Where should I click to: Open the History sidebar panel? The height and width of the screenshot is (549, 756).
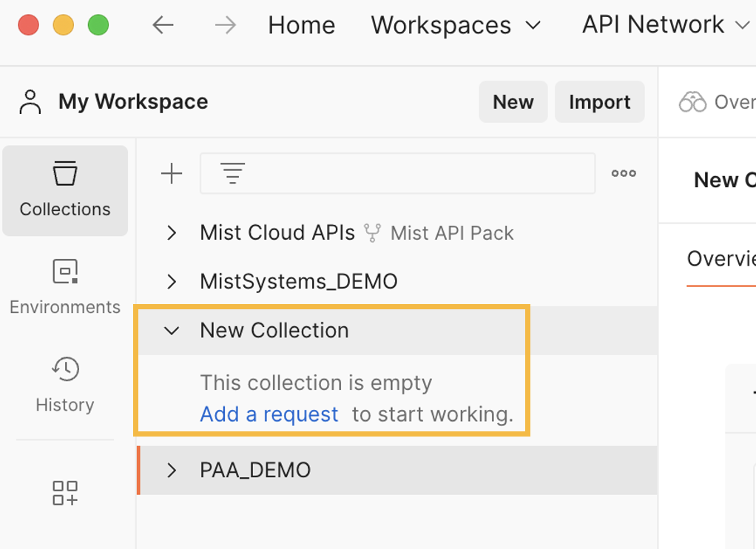pos(65,385)
